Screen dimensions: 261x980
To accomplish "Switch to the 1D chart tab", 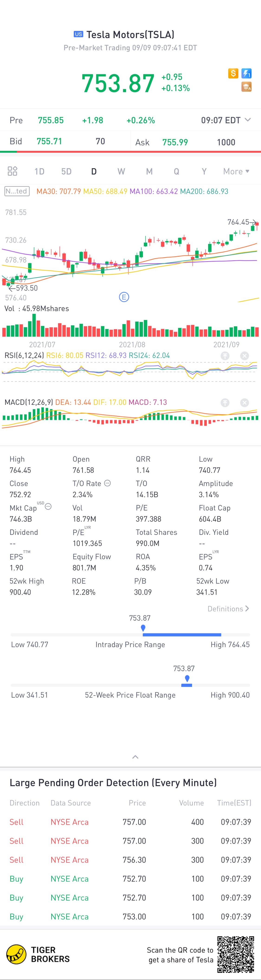I will point(39,171).
